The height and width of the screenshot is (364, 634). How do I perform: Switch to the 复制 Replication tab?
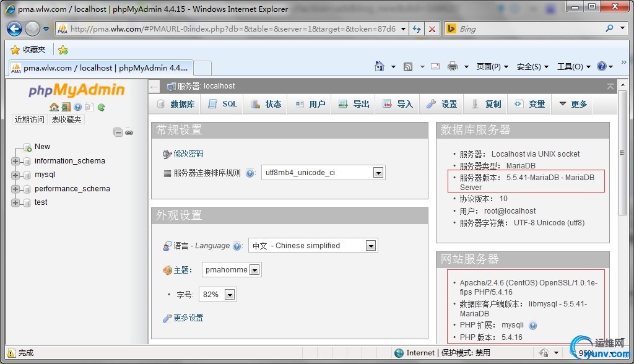point(487,104)
